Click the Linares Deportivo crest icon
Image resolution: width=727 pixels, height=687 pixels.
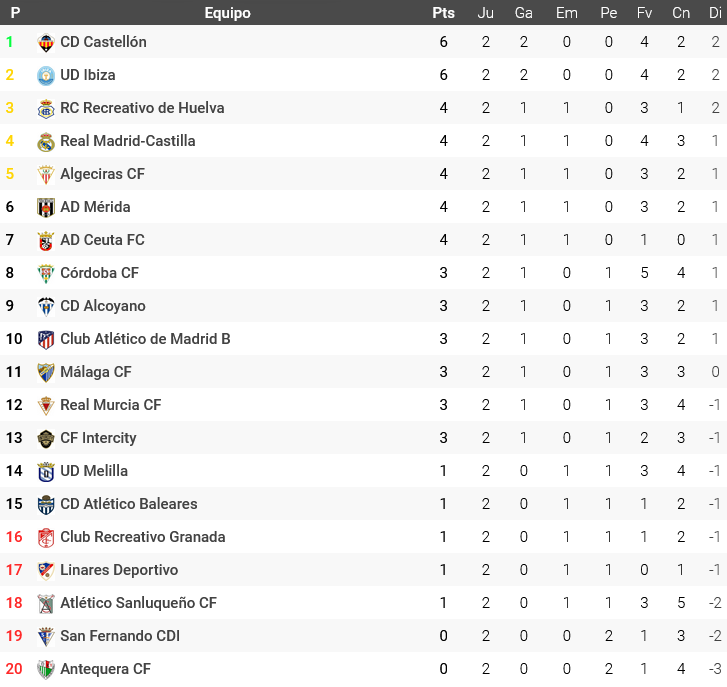point(46,570)
